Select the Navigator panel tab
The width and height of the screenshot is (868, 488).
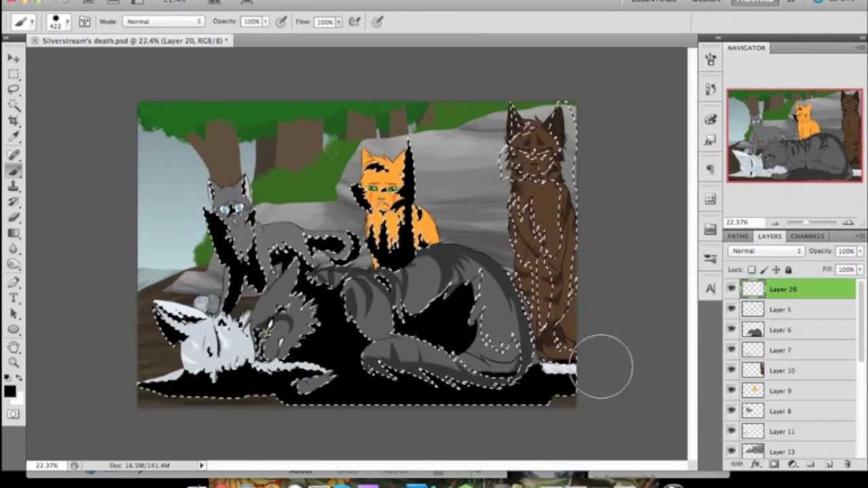(x=747, y=48)
